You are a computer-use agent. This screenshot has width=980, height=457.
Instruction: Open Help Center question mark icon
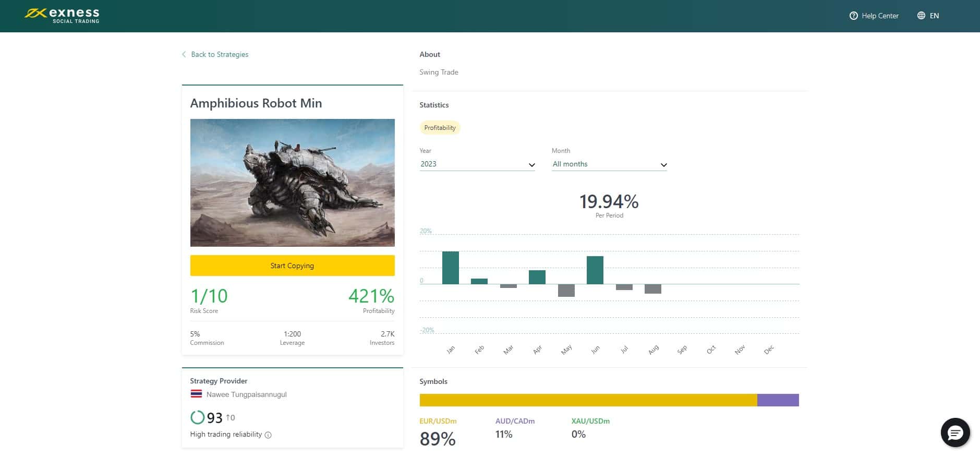click(x=853, y=16)
